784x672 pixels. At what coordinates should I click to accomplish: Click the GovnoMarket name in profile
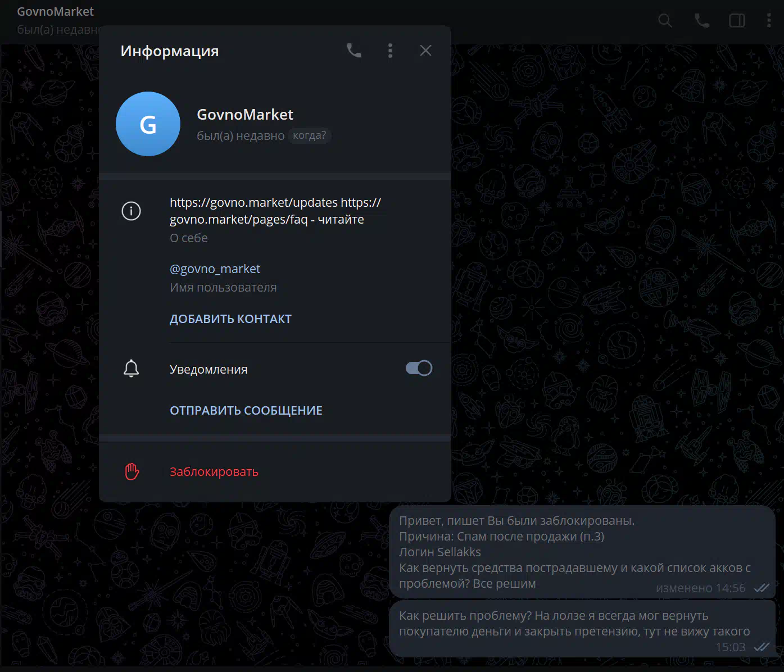[x=245, y=115]
